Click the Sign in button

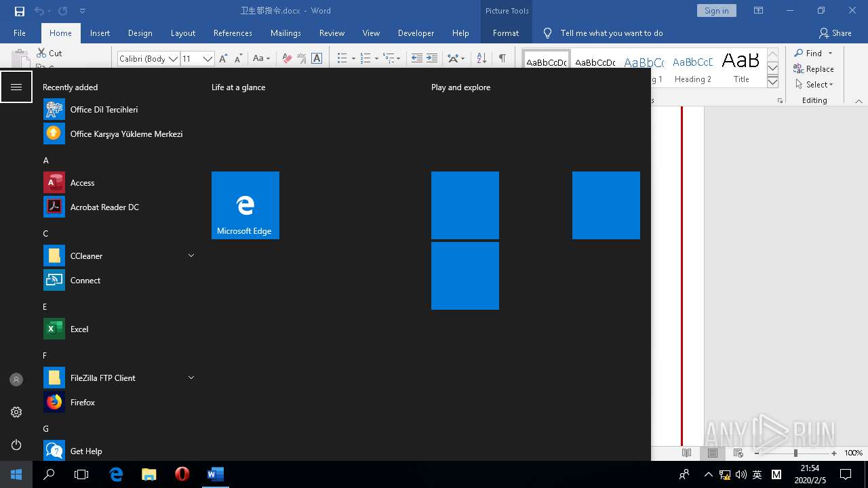pos(716,11)
